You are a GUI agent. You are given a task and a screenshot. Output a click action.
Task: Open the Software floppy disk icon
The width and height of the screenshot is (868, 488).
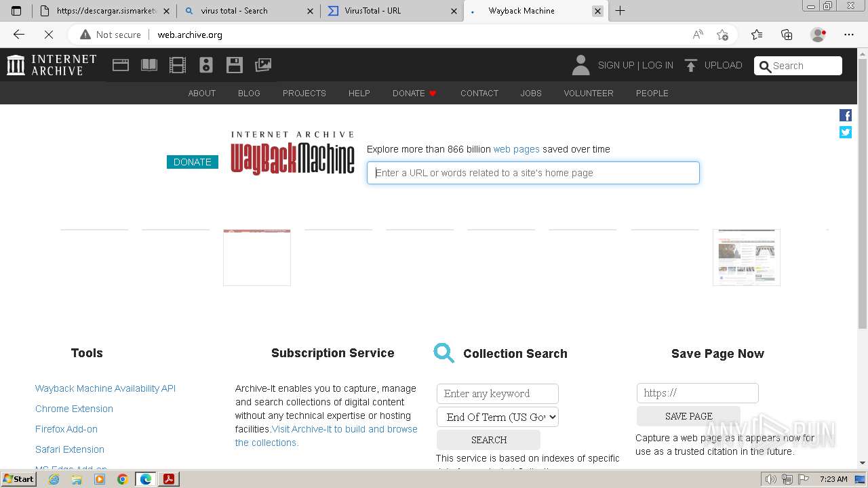(235, 65)
